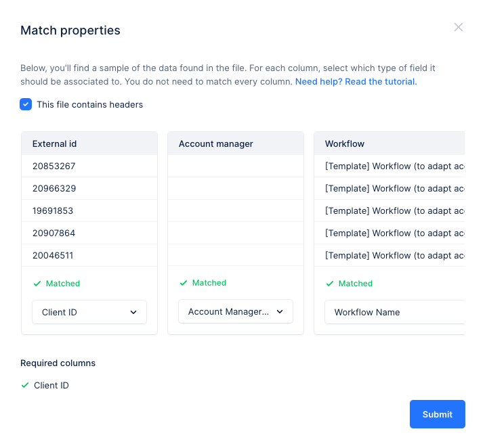Open the Client ID field dropdown
Viewport: 485px width, 448px height.
pyautogui.click(x=89, y=312)
